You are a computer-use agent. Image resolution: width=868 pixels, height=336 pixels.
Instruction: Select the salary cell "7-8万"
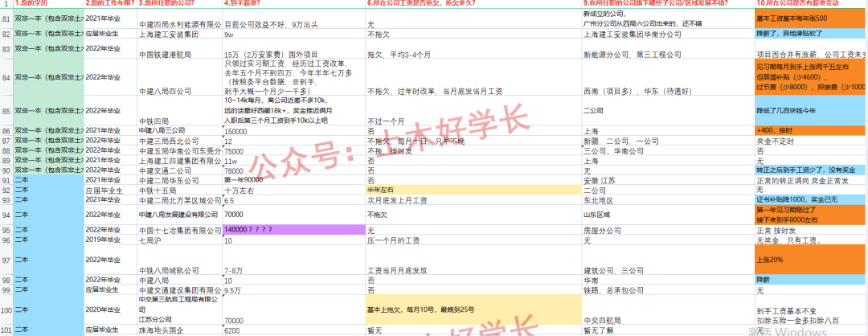(x=294, y=260)
